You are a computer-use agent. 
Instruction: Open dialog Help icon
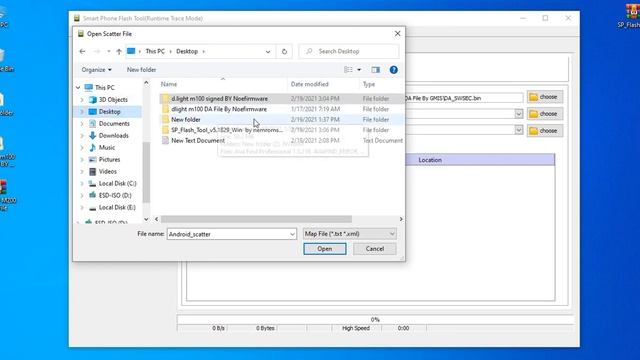pyautogui.click(x=393, y=70)
